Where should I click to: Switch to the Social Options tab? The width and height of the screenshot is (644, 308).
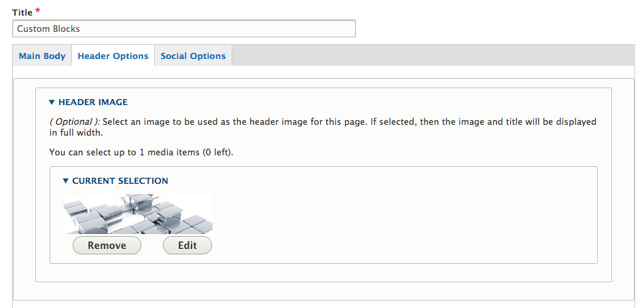[193, 56]
